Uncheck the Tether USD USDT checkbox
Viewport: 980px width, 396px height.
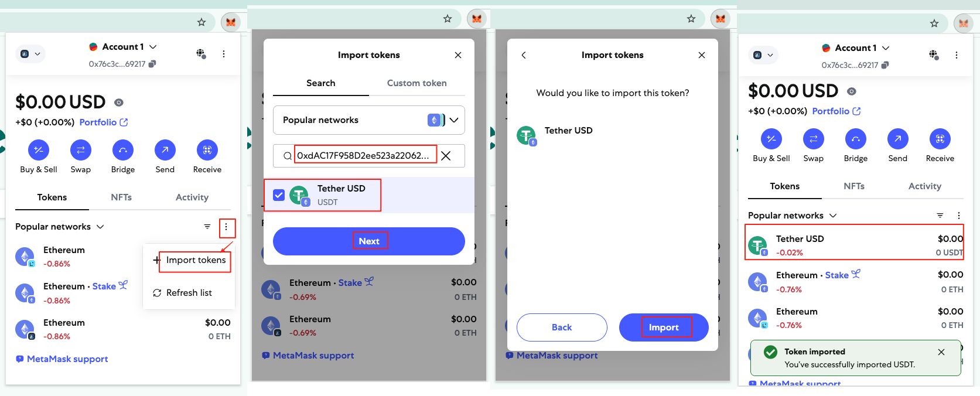click(x=279, y=195)
